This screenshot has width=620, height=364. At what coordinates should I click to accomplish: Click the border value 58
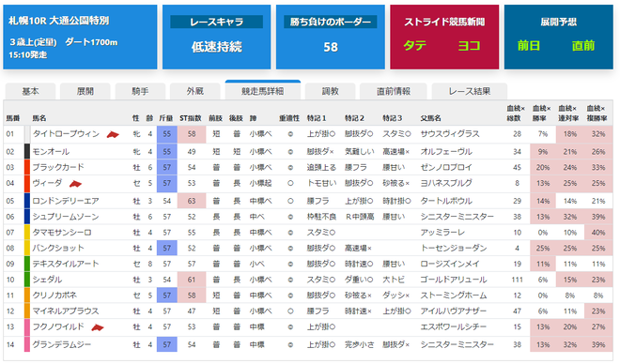[x=331, y=47]
